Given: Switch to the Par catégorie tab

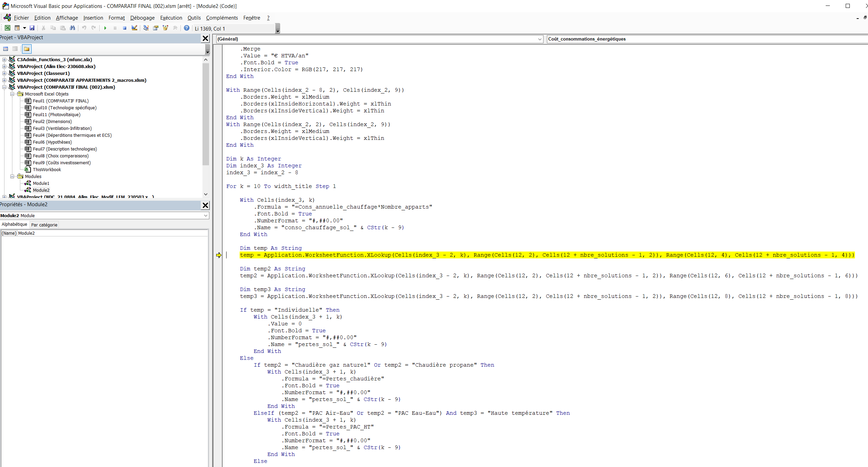Looking at the screenshot, I should point(44,225).
